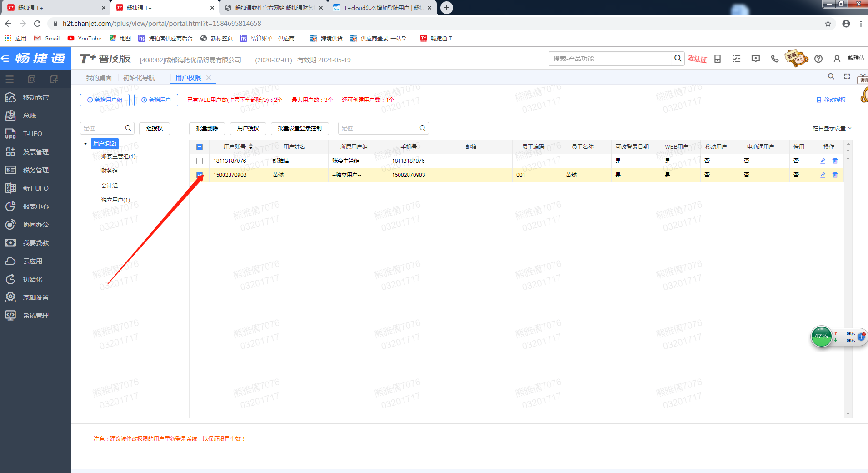The width and height of the screenshot is (868, 473).
Task: Edit user 18113187076 with pencil icon
Action: 823,161
